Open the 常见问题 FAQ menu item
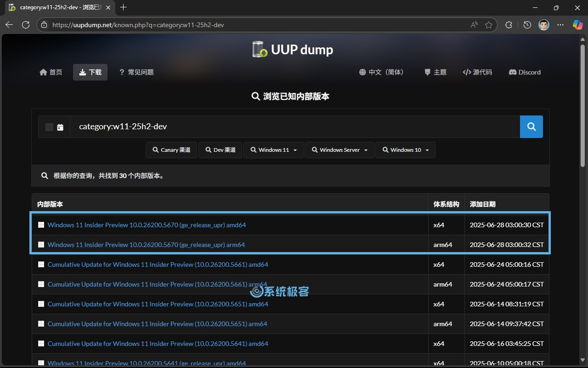The height and width of the screenshot is (368, 588). point(136,72)
